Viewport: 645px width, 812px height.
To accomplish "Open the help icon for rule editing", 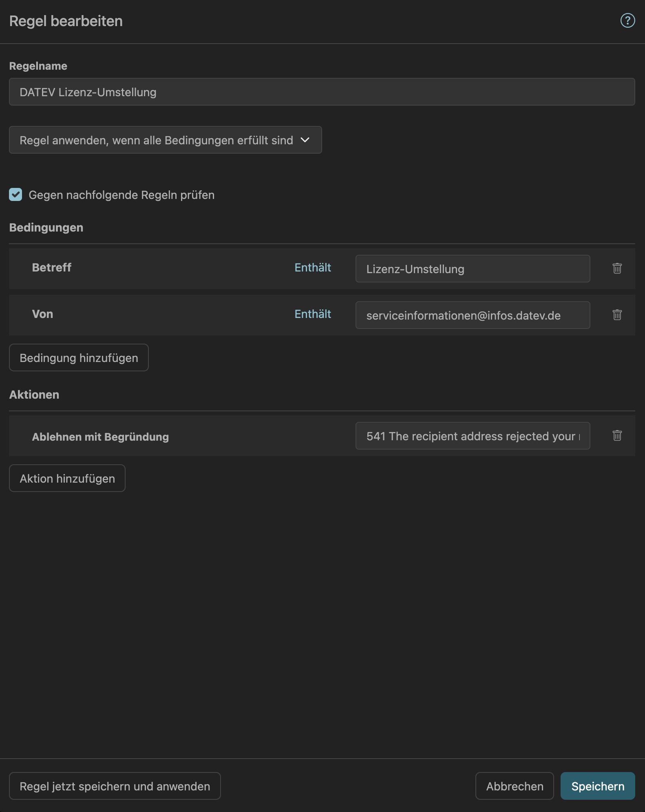I will click(x=627, y=20).
